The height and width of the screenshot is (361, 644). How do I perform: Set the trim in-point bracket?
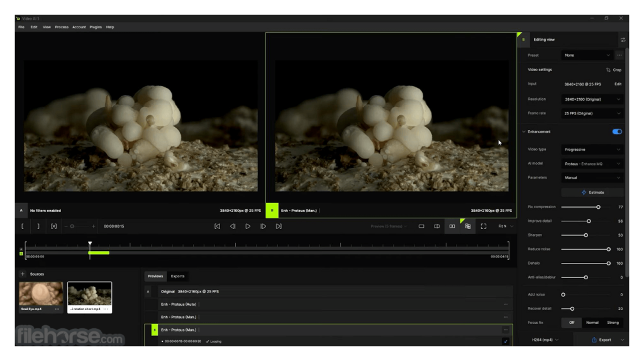point(23,226)
